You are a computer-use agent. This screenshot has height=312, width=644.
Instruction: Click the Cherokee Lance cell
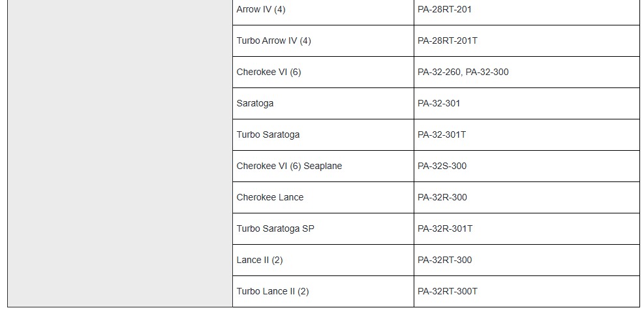[270, 197]
